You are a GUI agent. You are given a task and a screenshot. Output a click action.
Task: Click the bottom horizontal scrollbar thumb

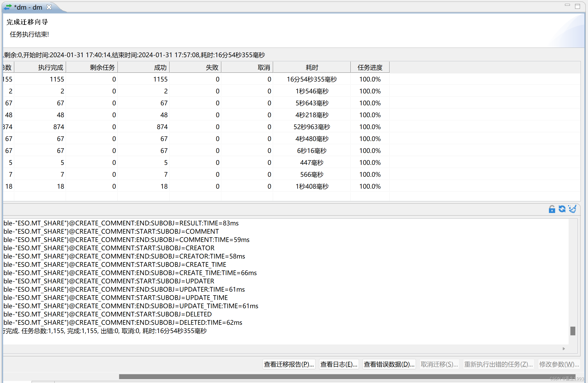point(347,377)
